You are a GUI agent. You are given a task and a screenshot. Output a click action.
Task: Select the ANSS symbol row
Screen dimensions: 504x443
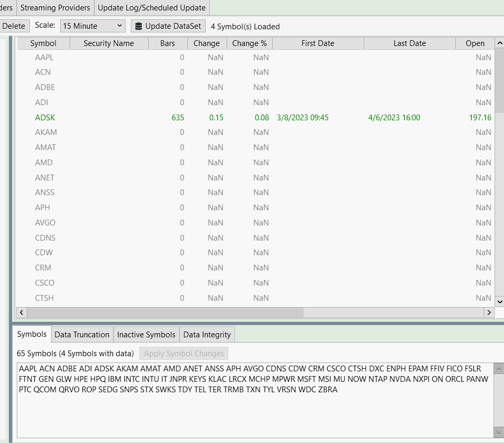[x=255, y=192]
